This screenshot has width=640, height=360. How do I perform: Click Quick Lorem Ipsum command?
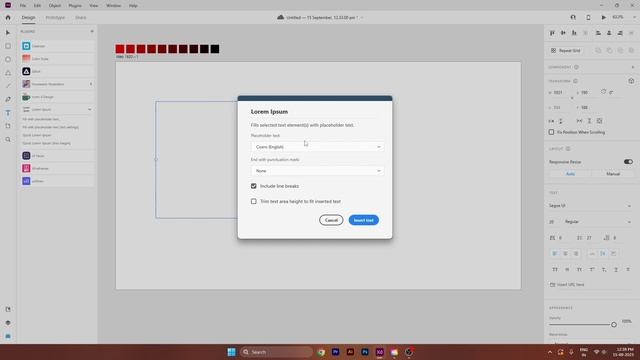[37, 135]
